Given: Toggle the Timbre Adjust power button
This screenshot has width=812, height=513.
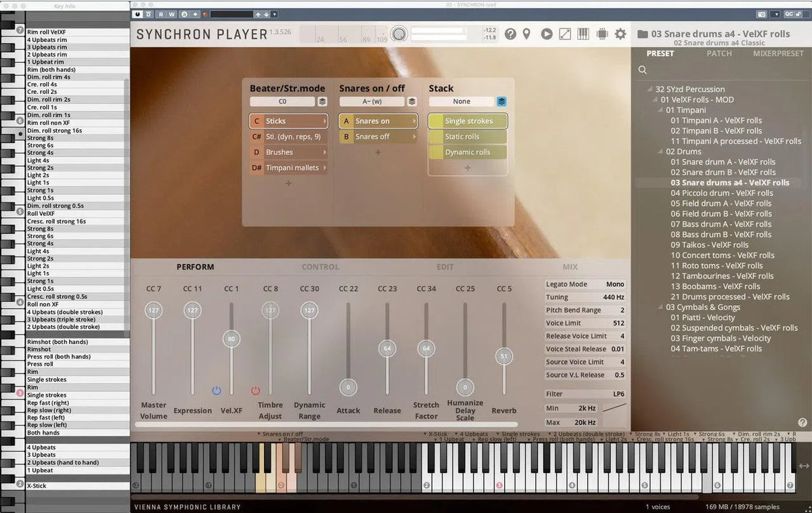Looking at the screenshot, I should (x=255, y=390).
